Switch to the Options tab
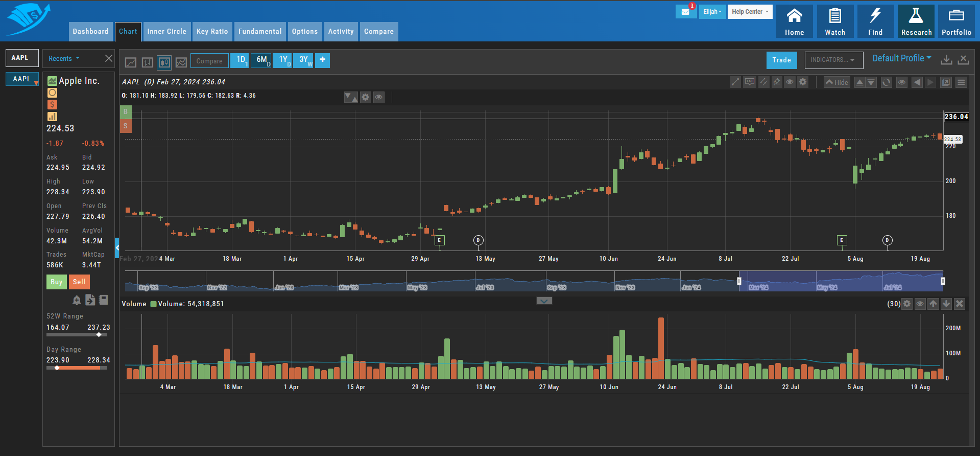The image size is (980, 456). [x=305, y=32]
